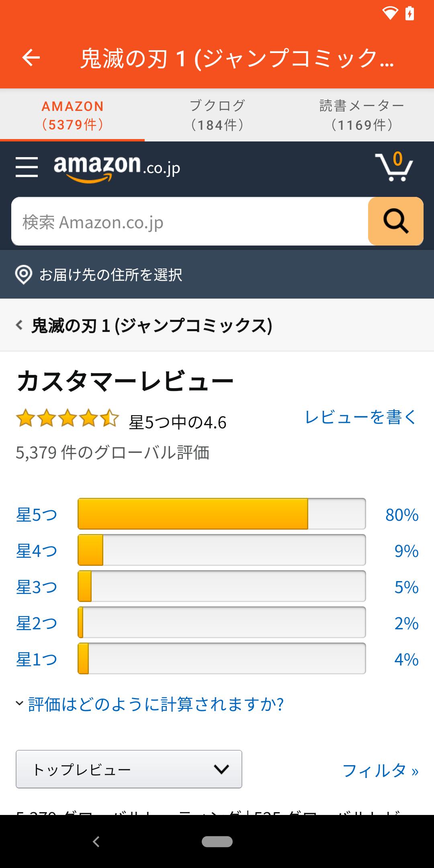Tap the amazon.co.jp logo
This screenshot has width=434, height=868.
117,168
